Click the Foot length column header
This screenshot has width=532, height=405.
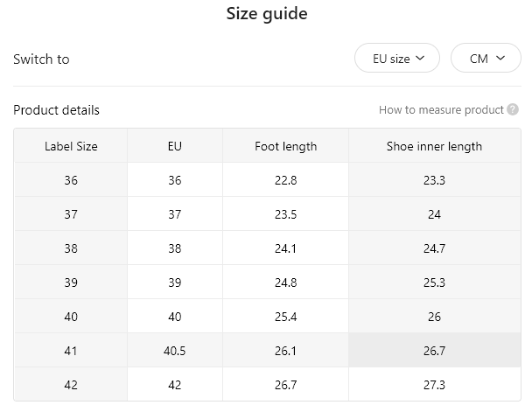coord(285,146)
